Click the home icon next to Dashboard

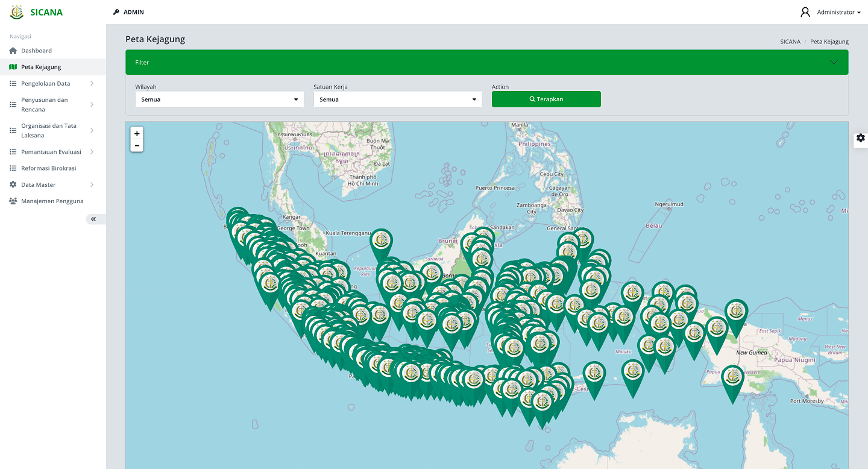coord(13,51)
